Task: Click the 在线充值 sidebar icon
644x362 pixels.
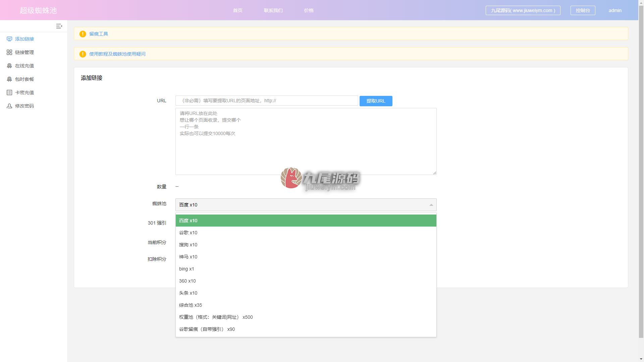Action: (9, 66)
